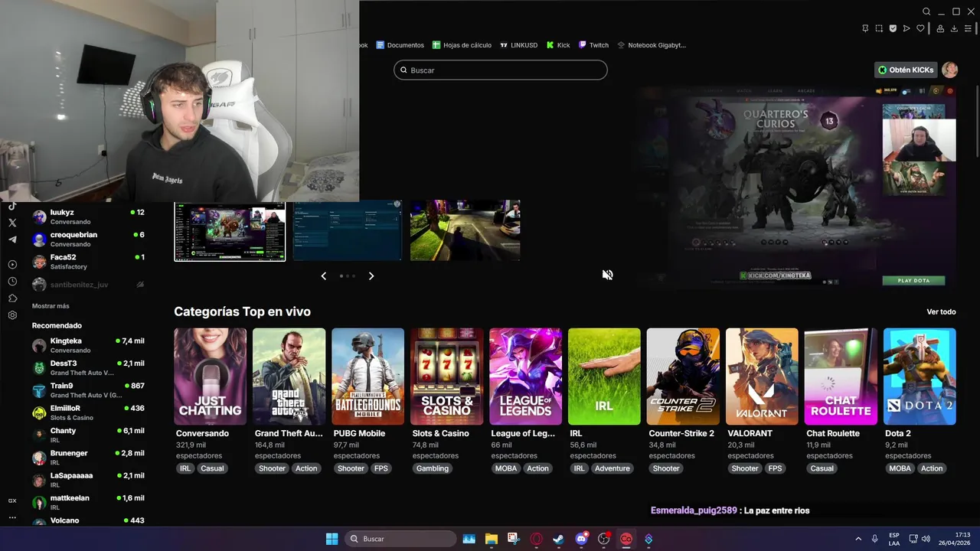Viewport: 980px width, 551px height.
Task: Open the easy setup sliders icon
Action: click(x=968, y=28)
